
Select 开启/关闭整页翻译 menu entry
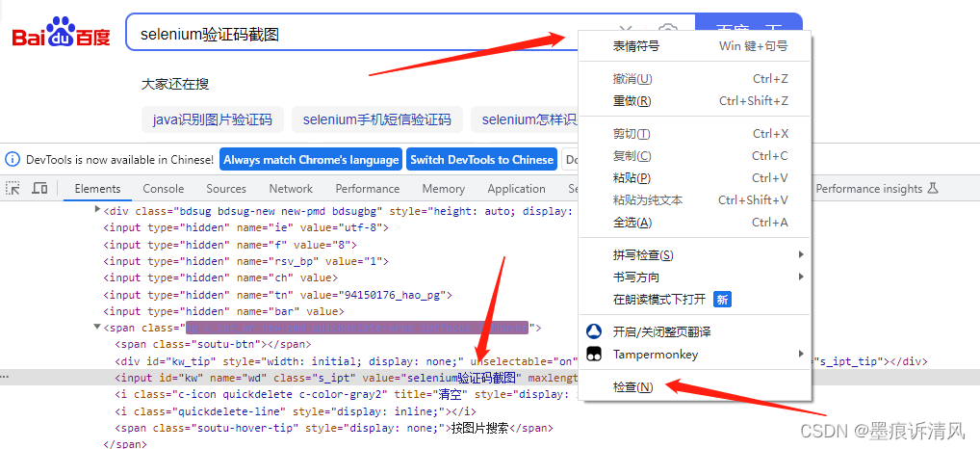pyautogui.click(x=695, y=331)
